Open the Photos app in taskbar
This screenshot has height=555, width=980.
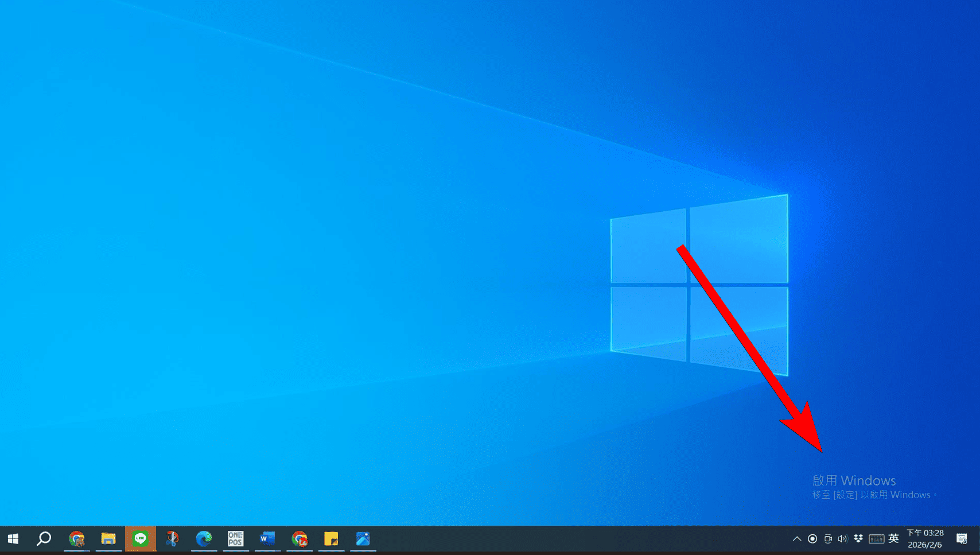pos(363,539)
